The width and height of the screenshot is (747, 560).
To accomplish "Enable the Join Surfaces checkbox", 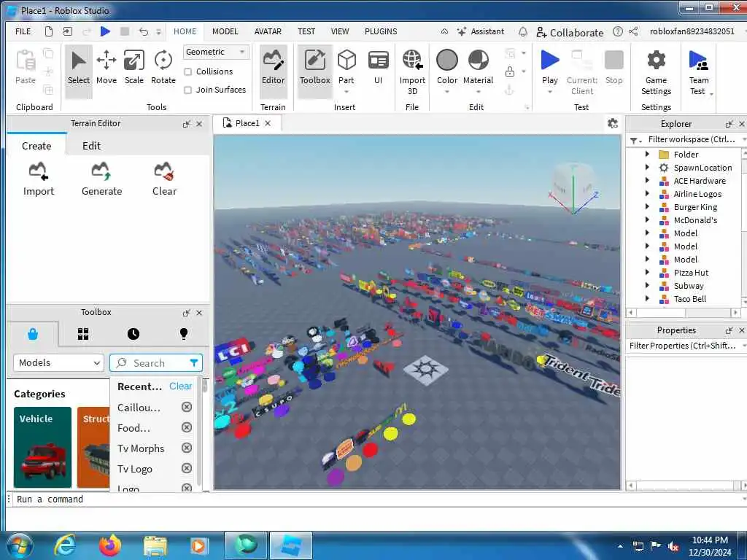I will (188, 90).
